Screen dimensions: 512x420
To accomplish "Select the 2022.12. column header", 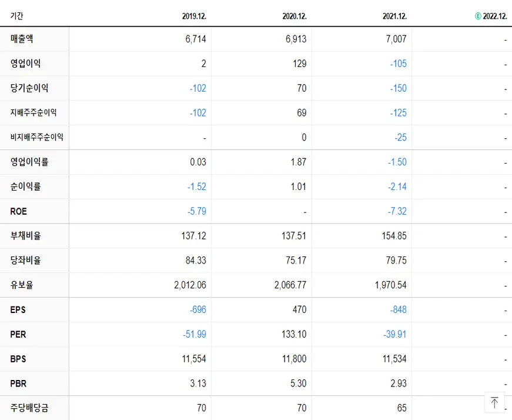I will (x=495, y=16).
